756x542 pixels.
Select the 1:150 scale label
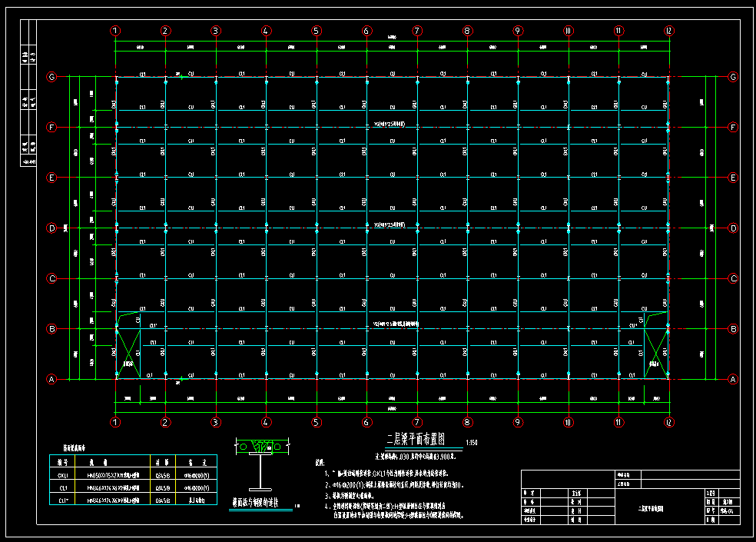pos(472,444)
